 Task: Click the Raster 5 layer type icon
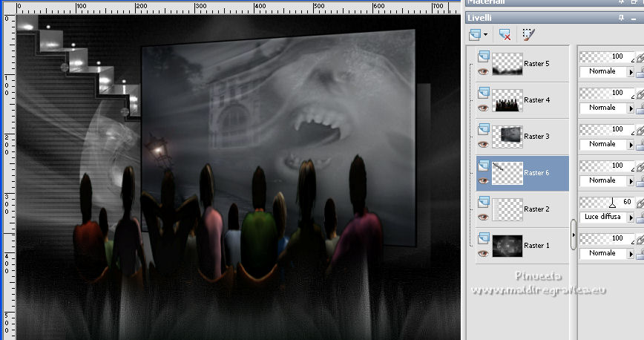coord(484,56)
